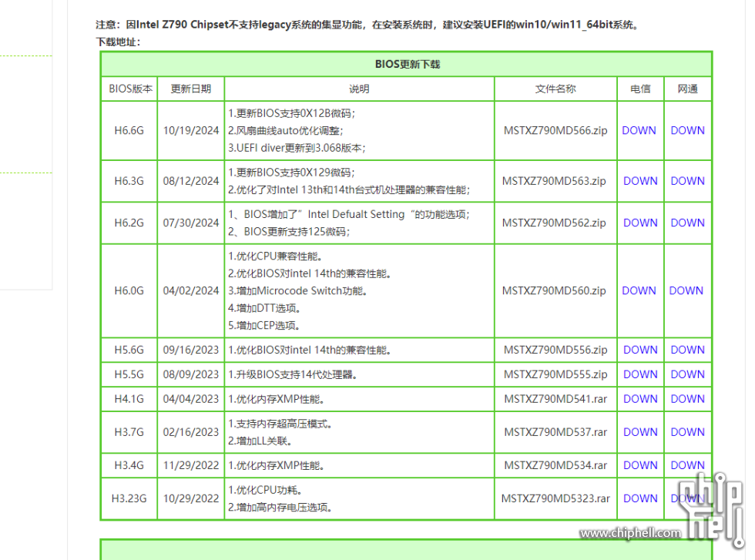Click the 电信 DOWN link for MSTXZ790MD537.rar
The width and height of the screenshot is (755, 560).
640,432
